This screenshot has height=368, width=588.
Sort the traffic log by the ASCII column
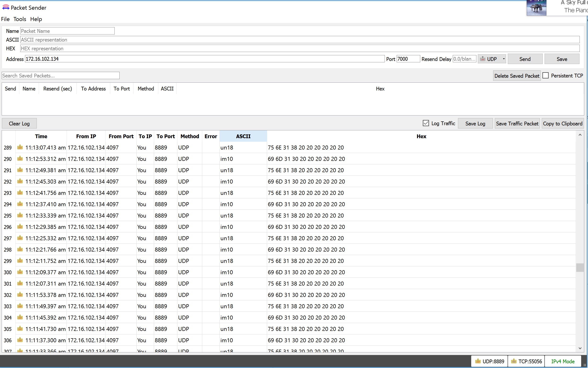click(x=243, y=136)
